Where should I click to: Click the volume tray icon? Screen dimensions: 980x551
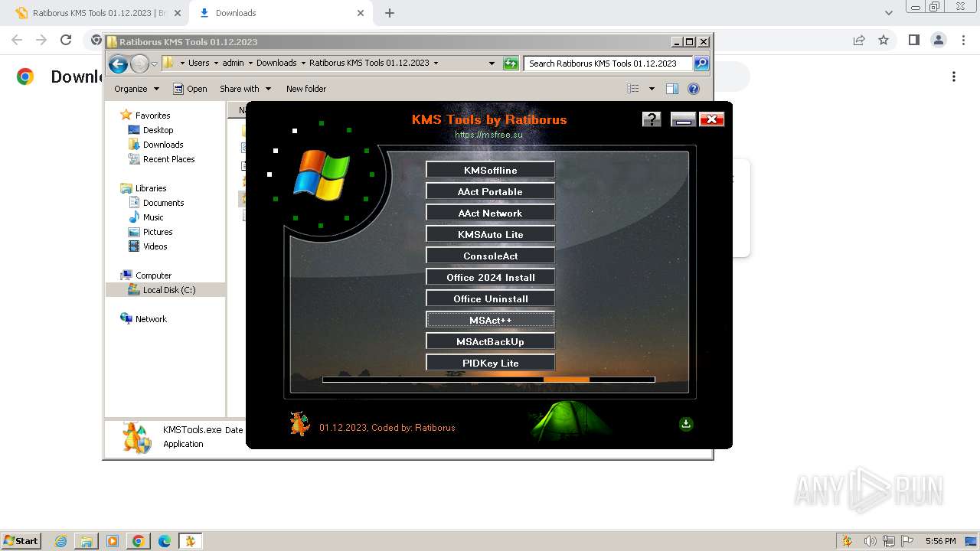[x=871, y=541]
